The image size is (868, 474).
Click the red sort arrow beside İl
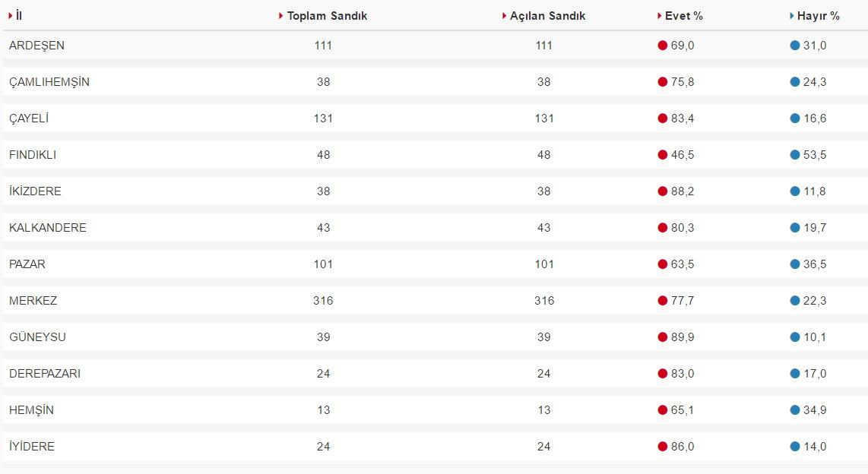[11, 16]
